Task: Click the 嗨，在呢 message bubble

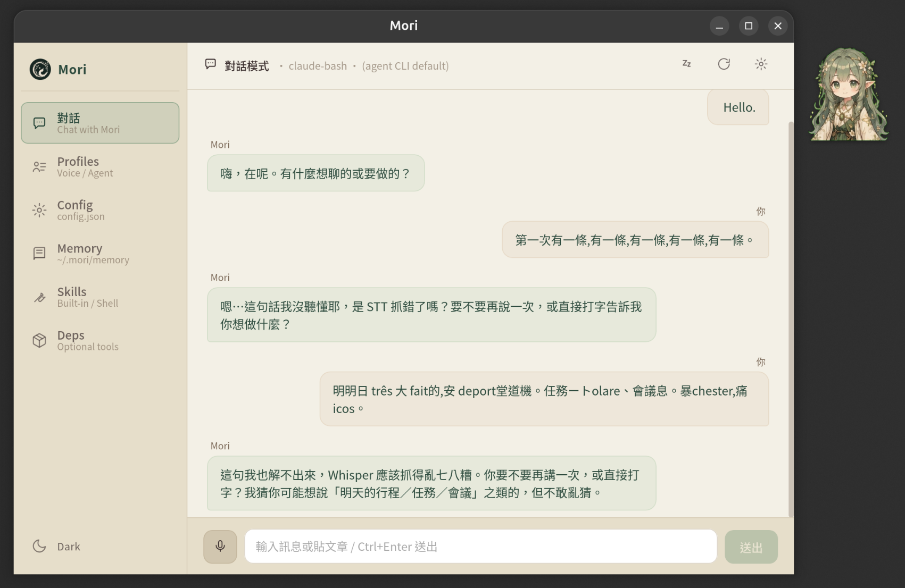Action: (315, 173)
